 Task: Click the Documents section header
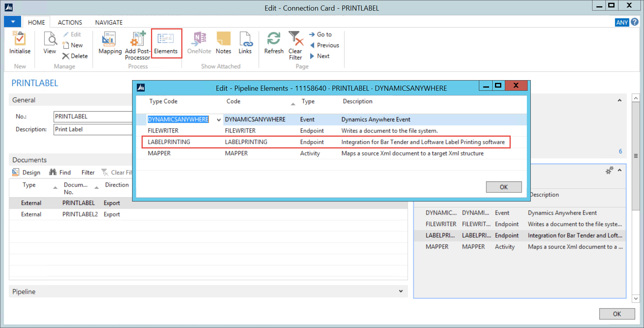click(29, 160)
